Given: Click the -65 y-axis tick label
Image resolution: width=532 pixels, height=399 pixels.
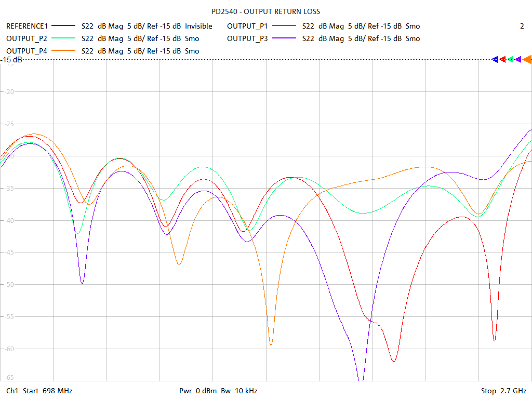Looking at the screenshot, I should [9, 378].
